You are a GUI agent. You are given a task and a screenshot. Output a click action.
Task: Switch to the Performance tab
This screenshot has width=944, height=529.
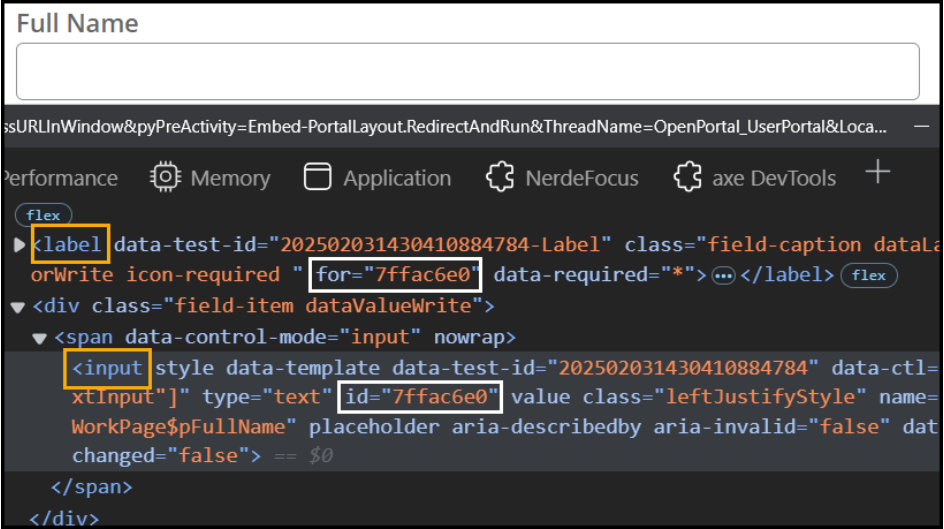pyautogui.click(x=60, y=178)
